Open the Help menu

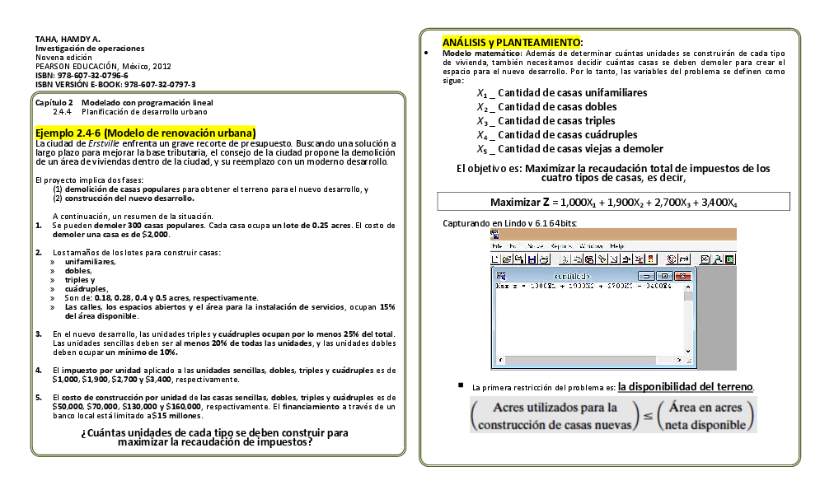point(617,246)
